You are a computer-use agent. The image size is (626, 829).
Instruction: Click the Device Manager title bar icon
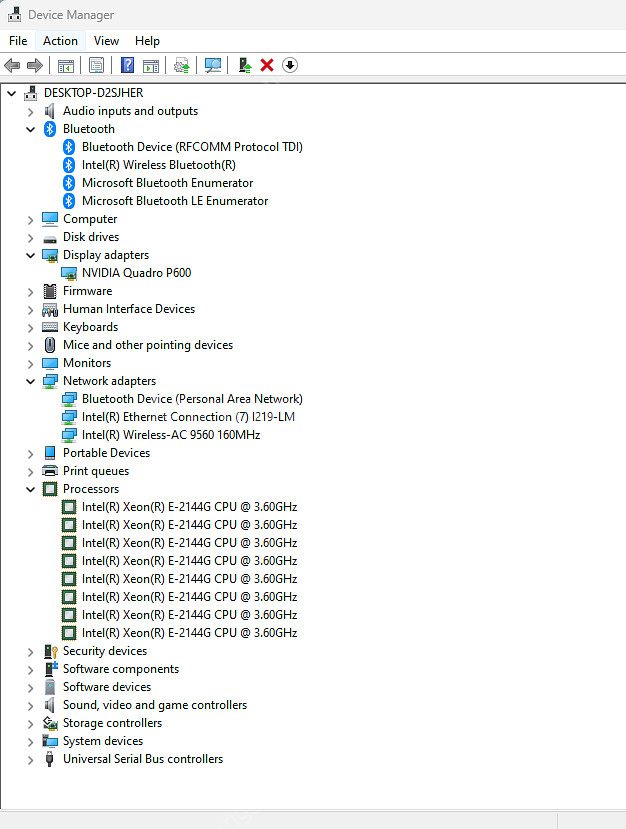(x=15, y=14)
